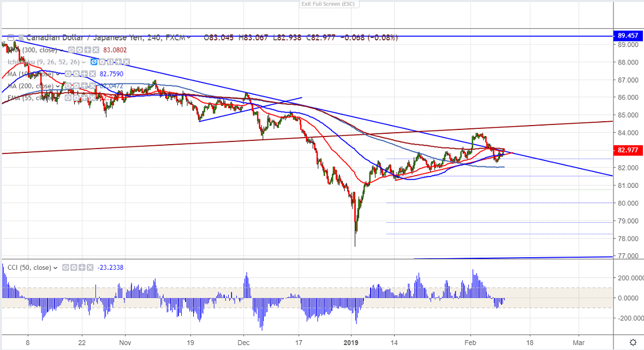The width and height of the screenshot is (644, 350).
Task: Click the Mar label on time axis
Action: pos(579,342)
